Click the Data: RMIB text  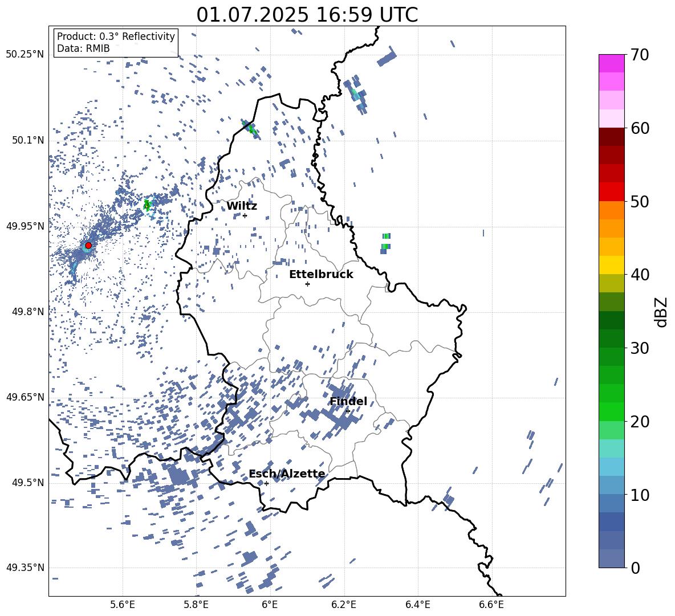tap(83, 48)
